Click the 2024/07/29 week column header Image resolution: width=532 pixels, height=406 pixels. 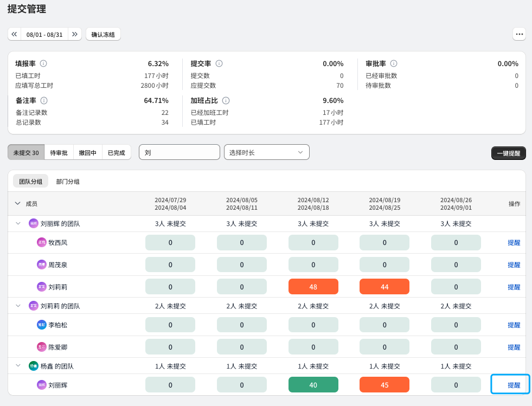170,204
